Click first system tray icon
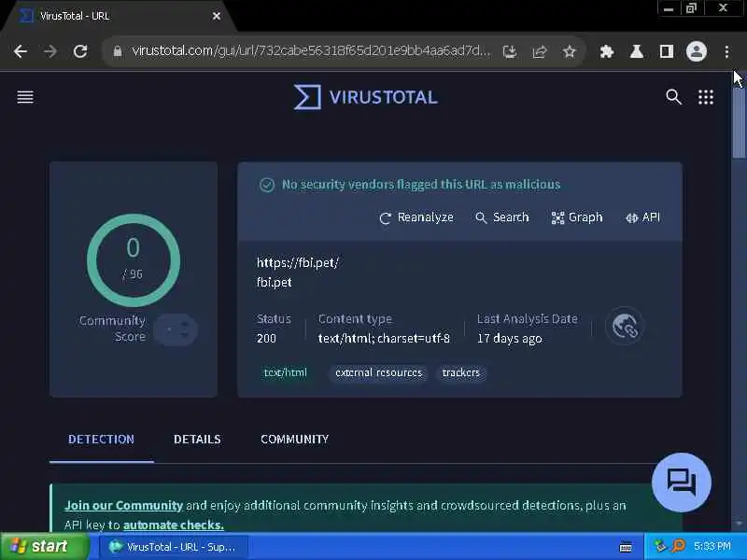 (660, 546)
